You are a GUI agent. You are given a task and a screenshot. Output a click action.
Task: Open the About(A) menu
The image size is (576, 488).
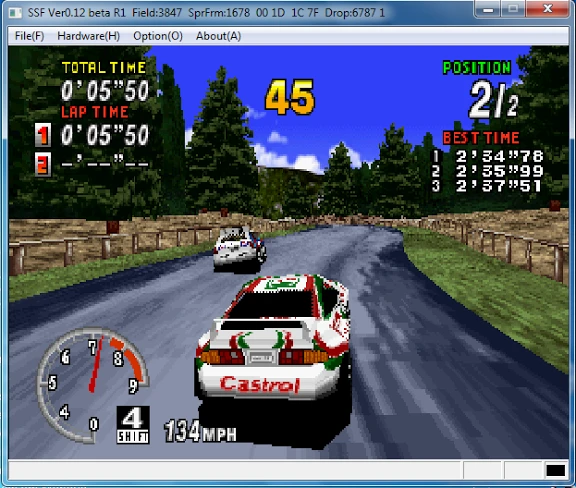(x=219, y=36)
